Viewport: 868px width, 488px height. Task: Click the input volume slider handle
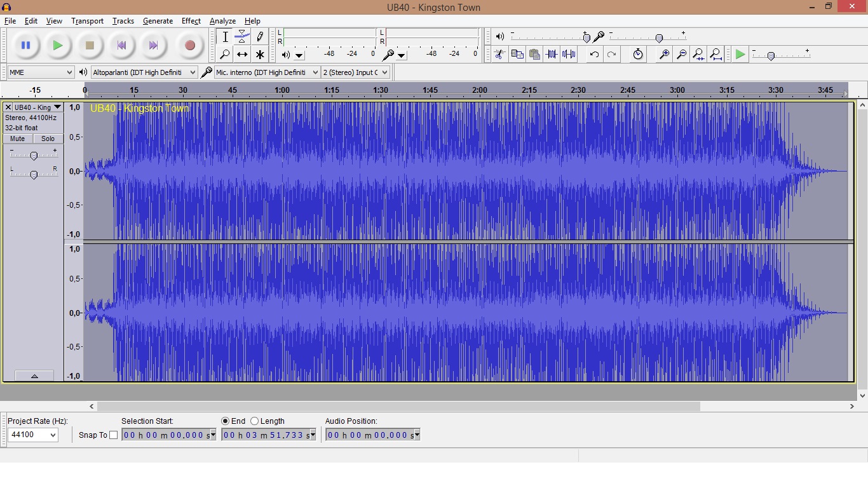click(x=659, y=38)
